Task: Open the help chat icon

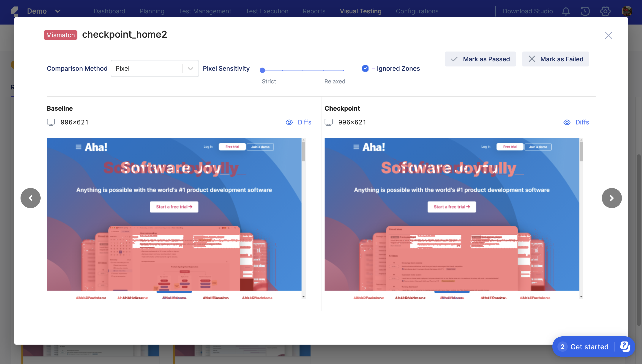Action: (625, 347)
